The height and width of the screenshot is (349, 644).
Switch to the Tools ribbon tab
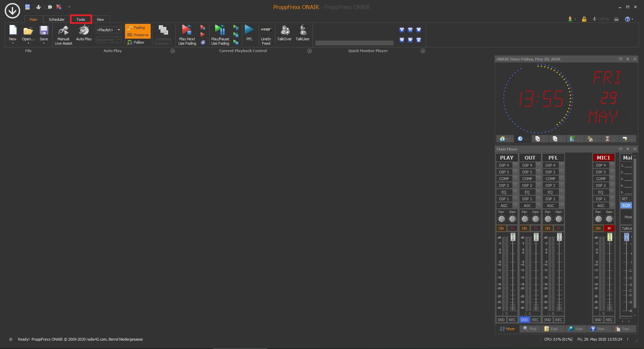(81, 19)
